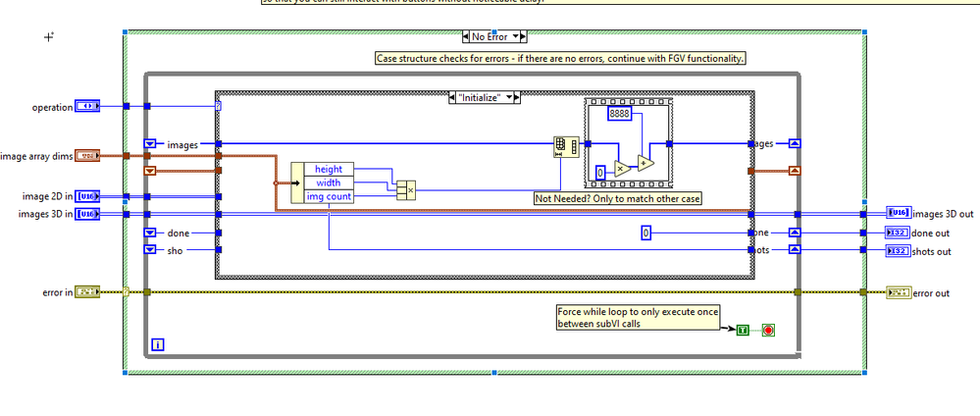The height and width of the screenshot is (416, 980).
Task: Click the "images 3D in" label
Action: tap(45, 215)
